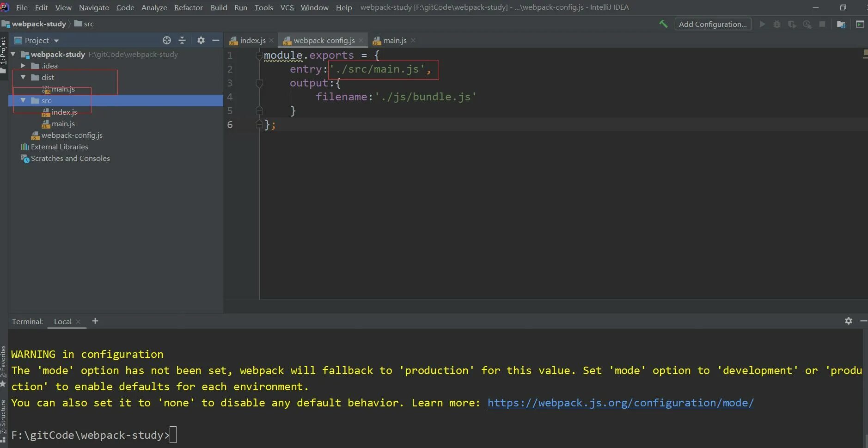
Task: Open the Refactor menu
Action: tap(189, 7)
